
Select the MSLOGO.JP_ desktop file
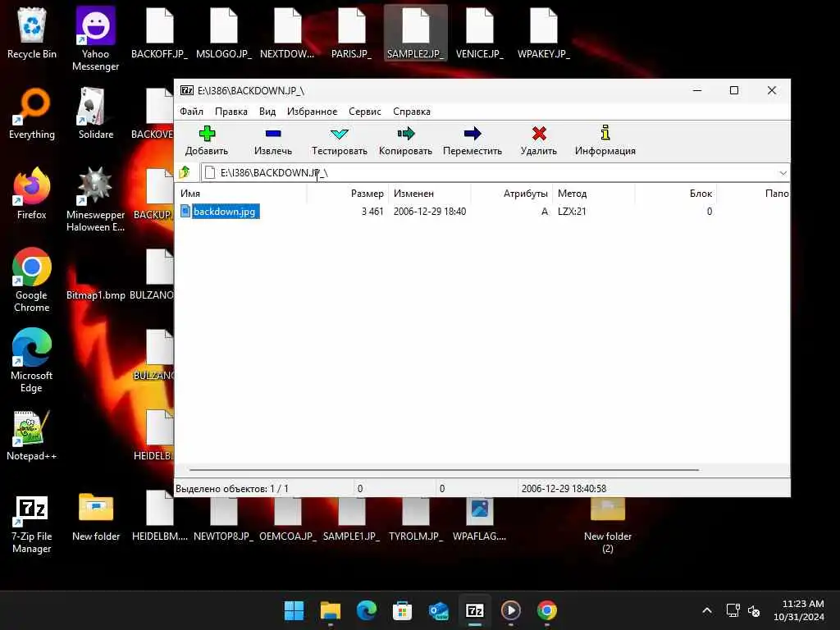223,33
